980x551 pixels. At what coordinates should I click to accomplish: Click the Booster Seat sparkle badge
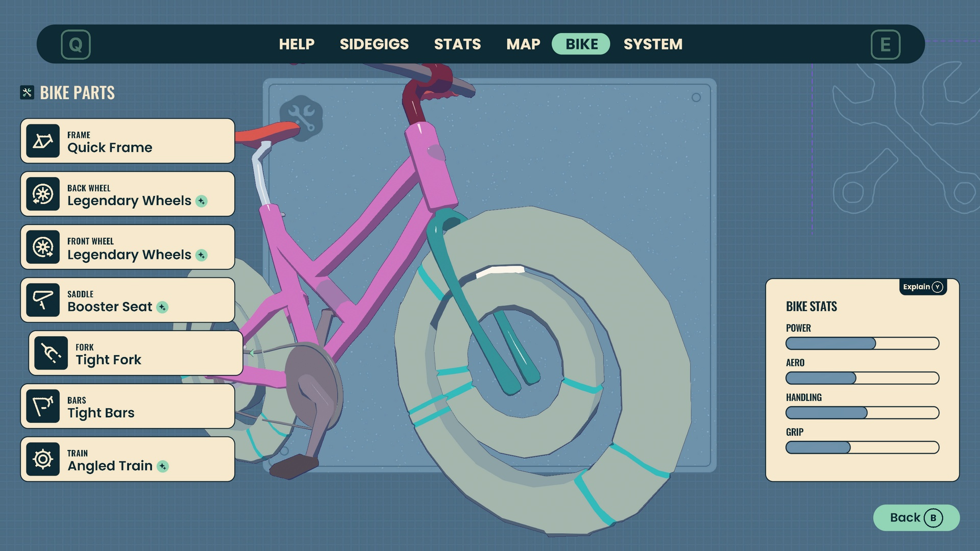(162, 307)
